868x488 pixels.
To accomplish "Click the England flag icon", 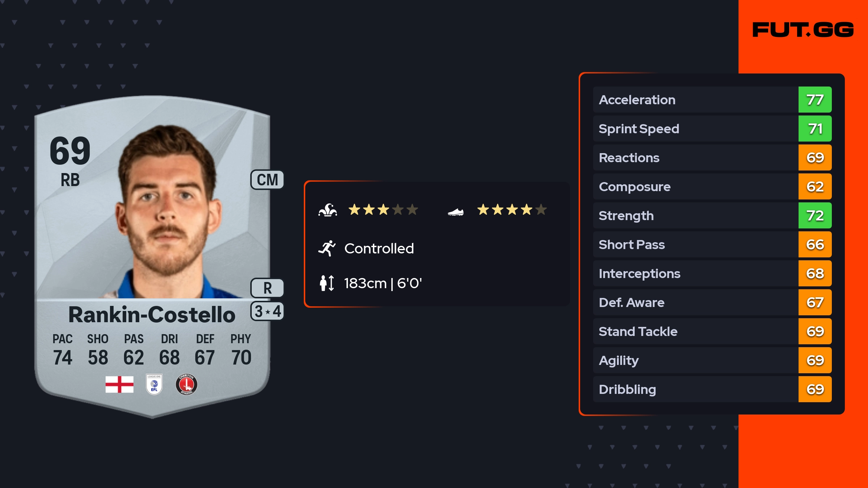I will pos(119,384).
